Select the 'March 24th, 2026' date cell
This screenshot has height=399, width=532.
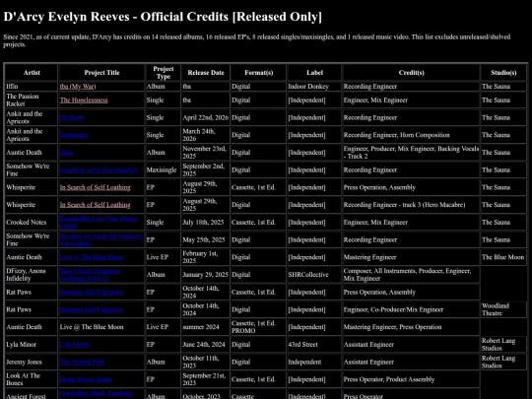click(x=206, y=135)
